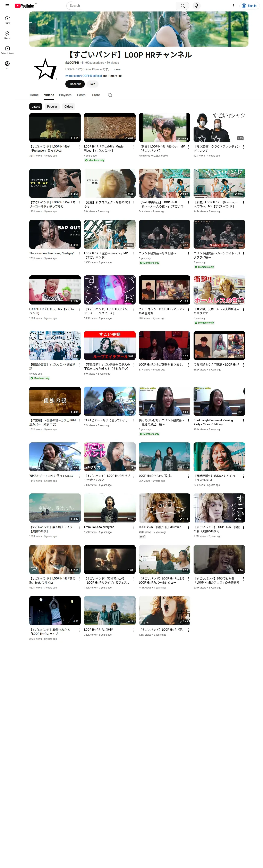Open the top-bar settings three-dot menu
The width and height of the screenshot is (263, 868).
coord(233,6)
